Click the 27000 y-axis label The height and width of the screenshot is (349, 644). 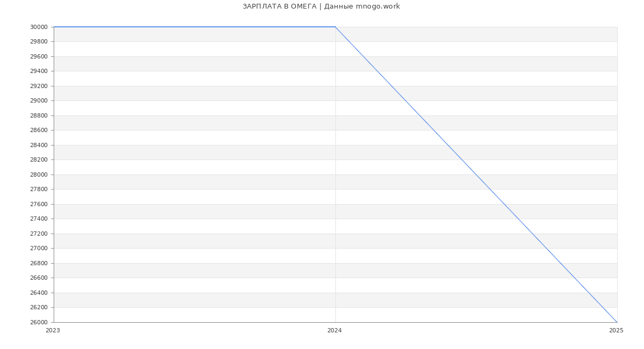point(39,249)
